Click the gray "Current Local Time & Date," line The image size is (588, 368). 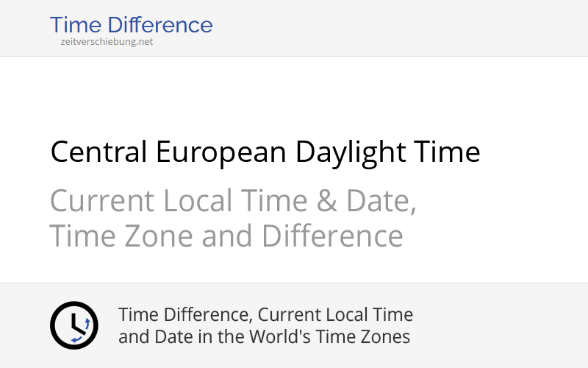pyautogui.click(x=233, y=200)
